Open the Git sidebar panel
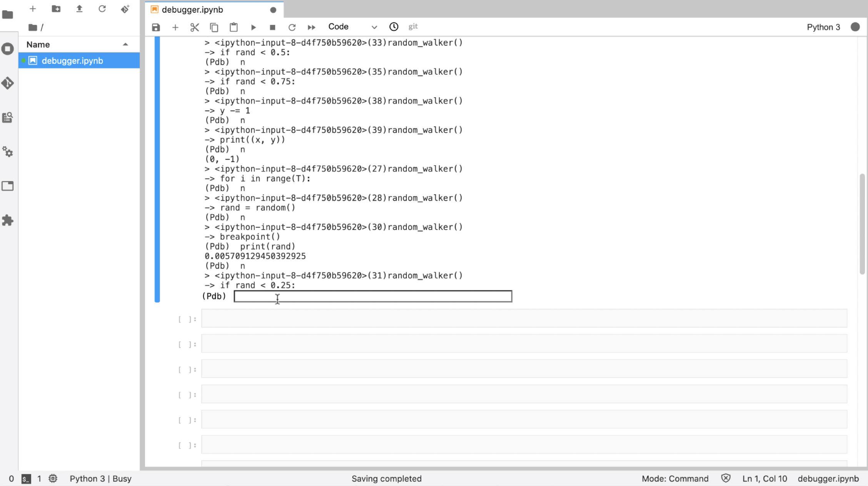The width and height of the screenshot is (868, 486). coord(8,83)
